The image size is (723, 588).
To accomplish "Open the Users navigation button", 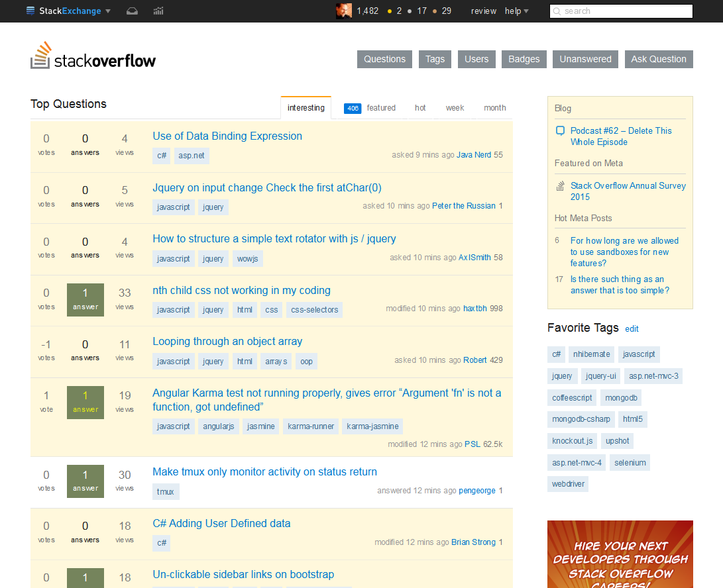I will pyautogui.click(x=476, y=59).
